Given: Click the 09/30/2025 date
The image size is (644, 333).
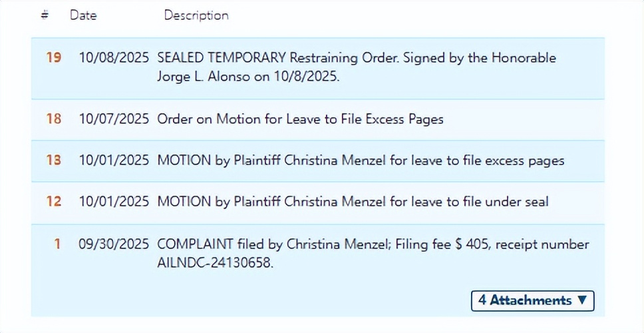Looking at the screenshot, I should coord(114,244).
